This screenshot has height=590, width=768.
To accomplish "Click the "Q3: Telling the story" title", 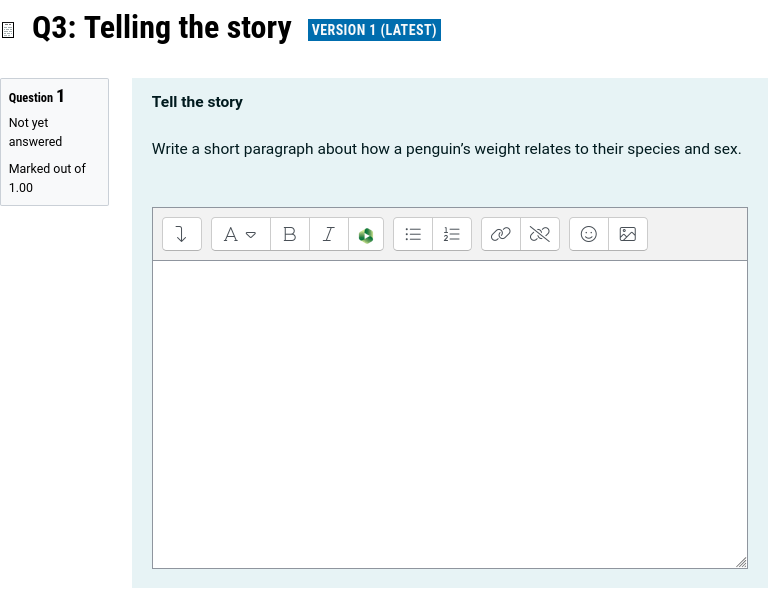I will 161,28.
